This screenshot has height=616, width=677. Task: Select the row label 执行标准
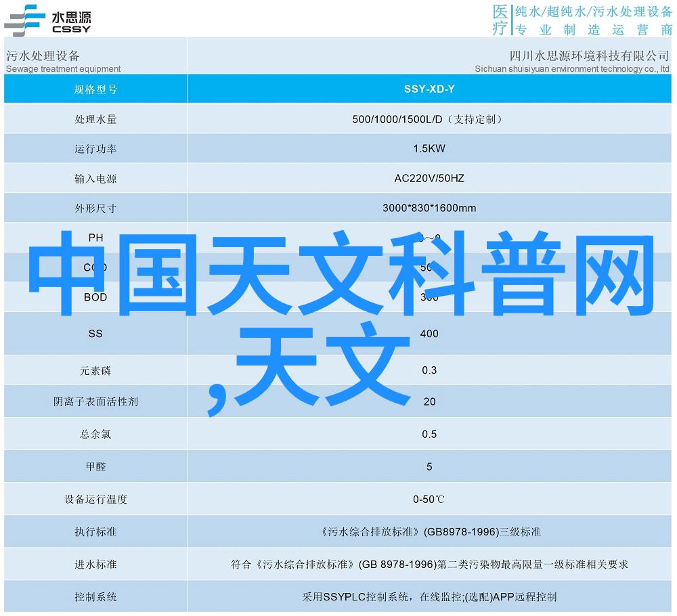95,532
